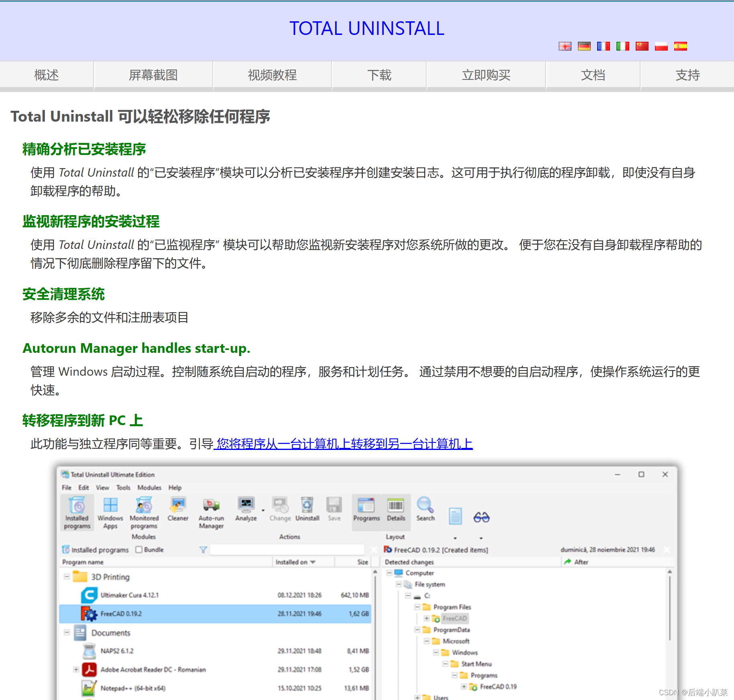The image size is (734, 700).
Task: Open the Edit menu
Action: click(83, 487)
